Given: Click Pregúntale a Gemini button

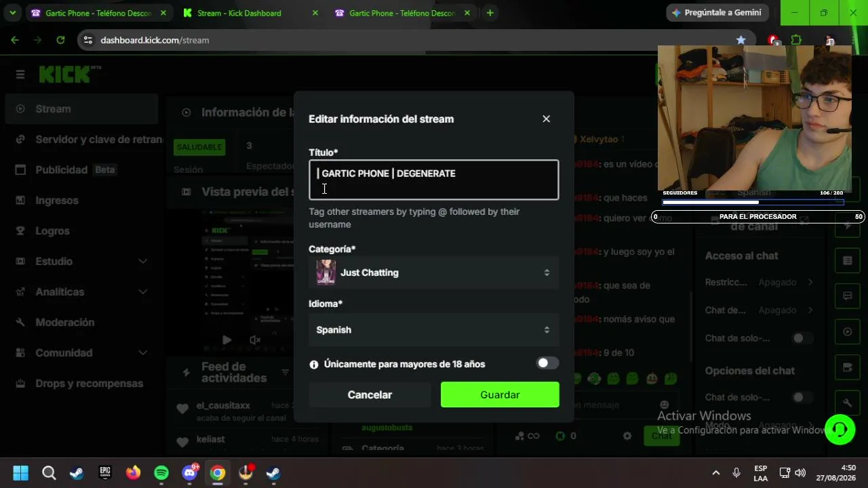Looking at the screenshot, I should tap(717, 13).
